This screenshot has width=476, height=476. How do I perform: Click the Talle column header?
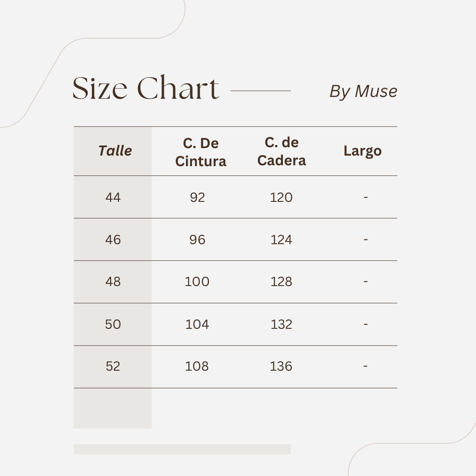click(x=115, y=151)
